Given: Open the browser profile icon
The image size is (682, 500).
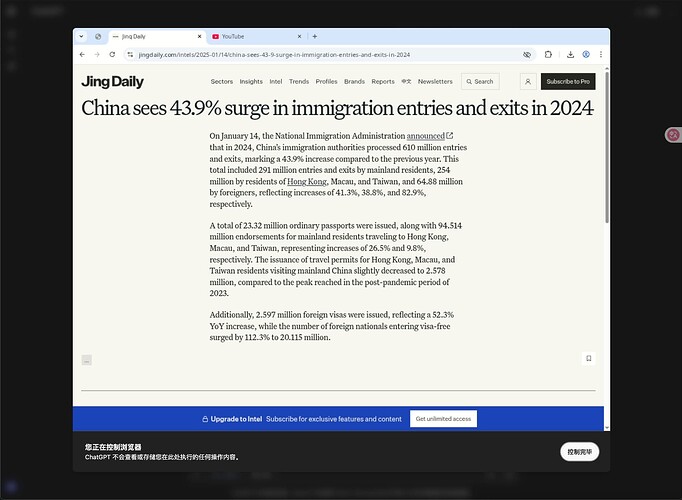Looking at the screenshot, I should pyautogui.click(x=586, y=54).
